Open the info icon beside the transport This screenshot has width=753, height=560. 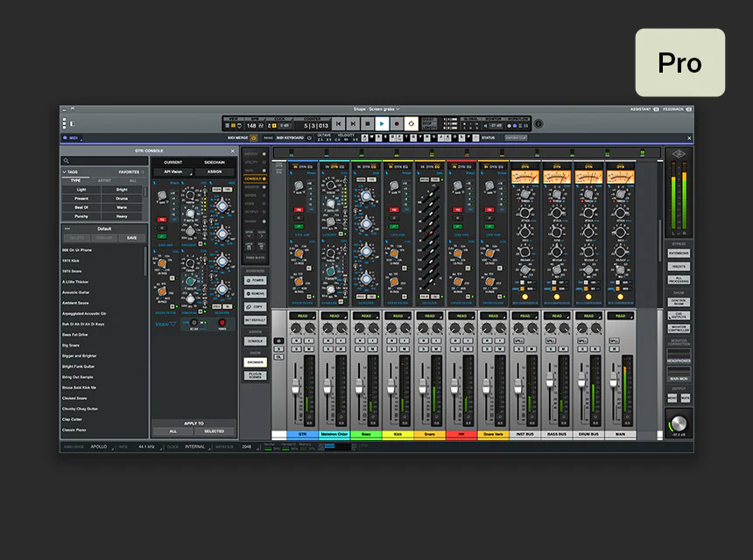[538, 123]
